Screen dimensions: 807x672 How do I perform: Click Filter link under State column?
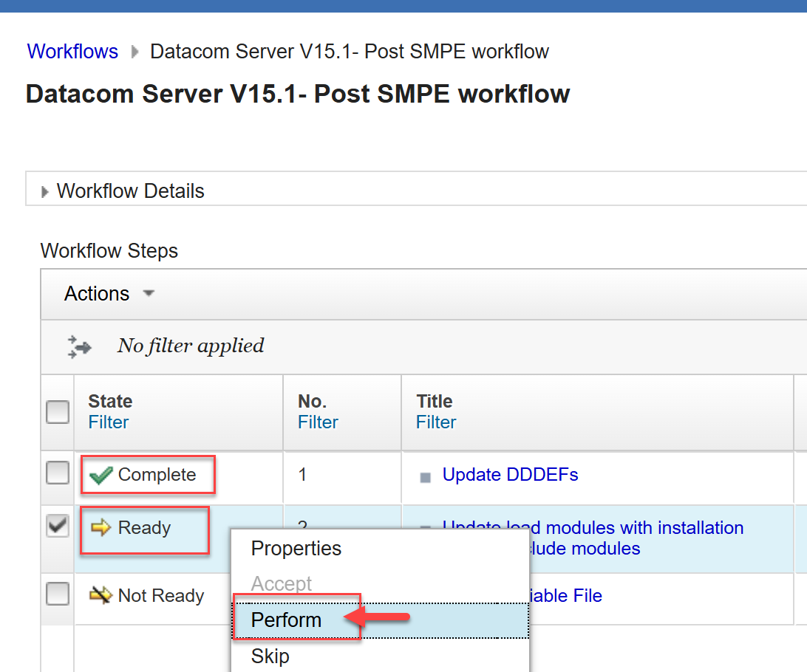[108, 422]
